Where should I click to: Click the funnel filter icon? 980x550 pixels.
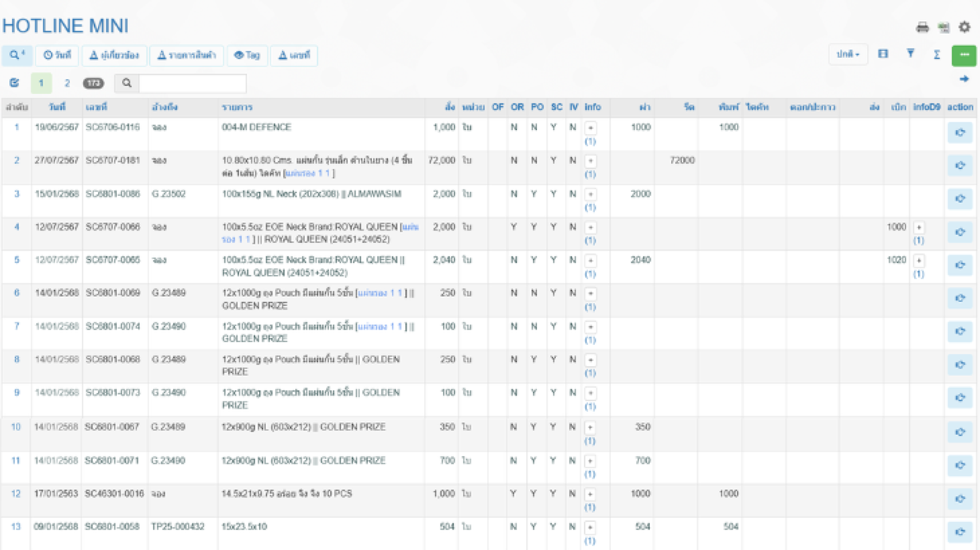coord(910,54)
